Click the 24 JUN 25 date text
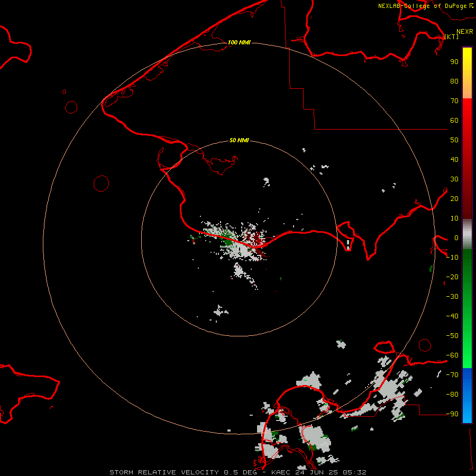 click(x=317, y=472)
